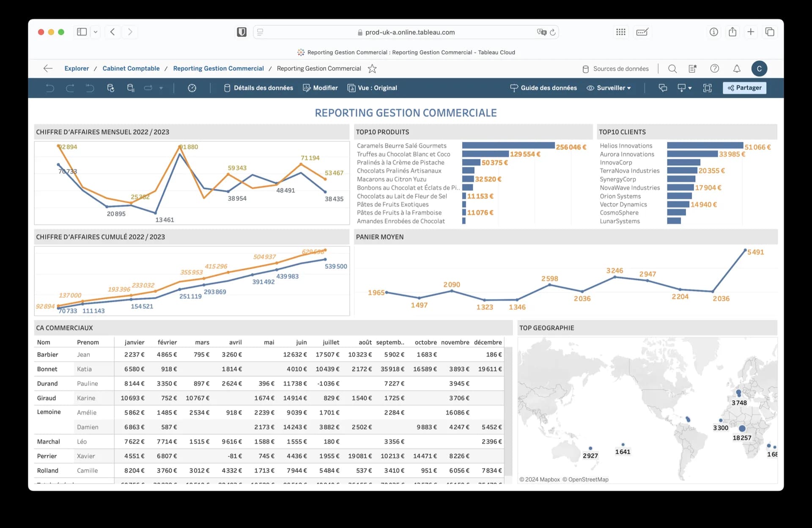Open the comments panel
The width and height of the screenshot is (812, 528).
[663, 88]
